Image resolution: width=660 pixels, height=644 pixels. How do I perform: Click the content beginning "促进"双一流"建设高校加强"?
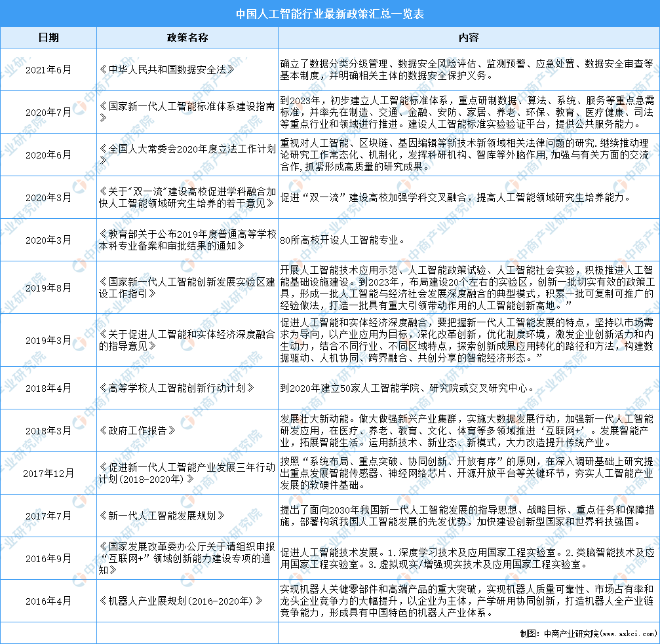[456, 197]
